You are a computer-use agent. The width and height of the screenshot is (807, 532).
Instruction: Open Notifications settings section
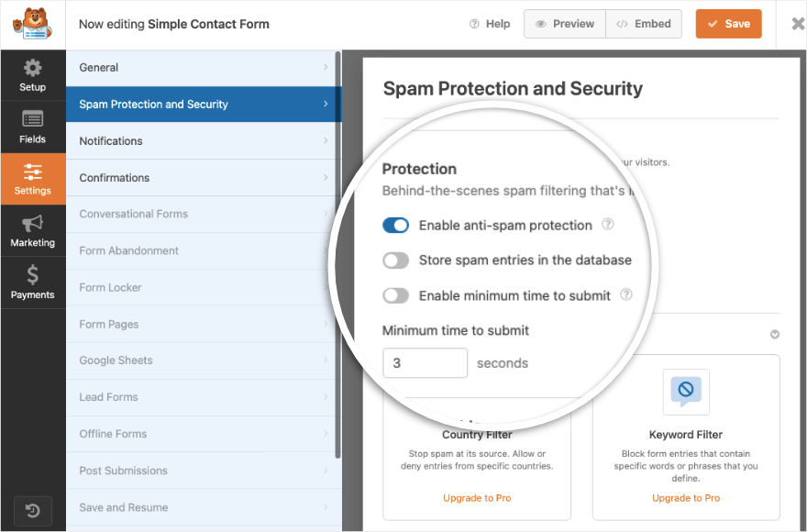pyautogui.click(x=204, y=140)
